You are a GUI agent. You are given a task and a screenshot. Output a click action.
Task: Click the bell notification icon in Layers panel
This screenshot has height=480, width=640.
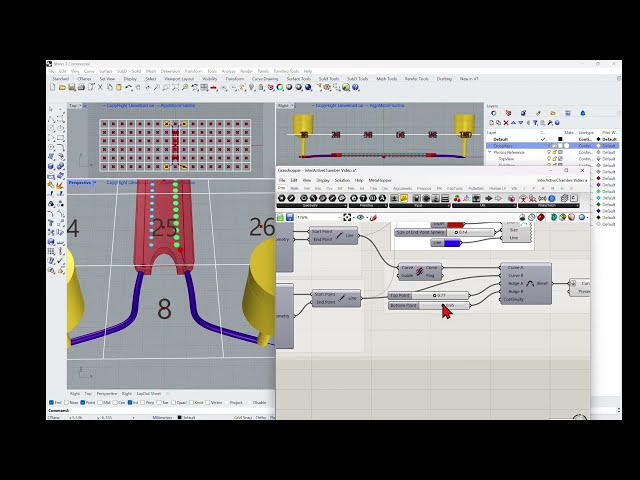582,113
